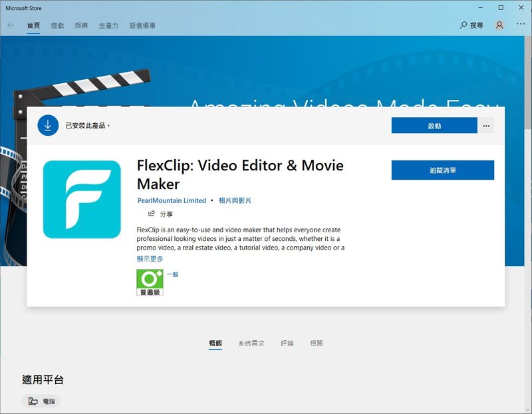Click the vertical scrollbar thumb
The image size is (532, 414).
click(x=528, y=82)
